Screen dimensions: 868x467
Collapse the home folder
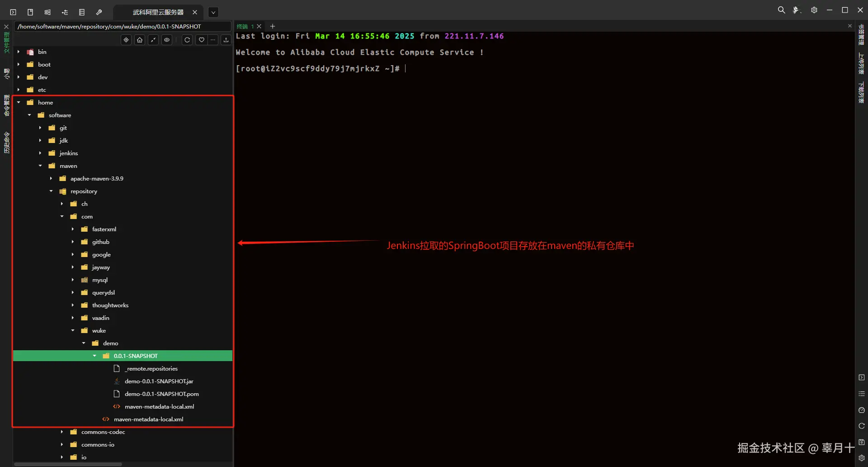click(19, 103)
